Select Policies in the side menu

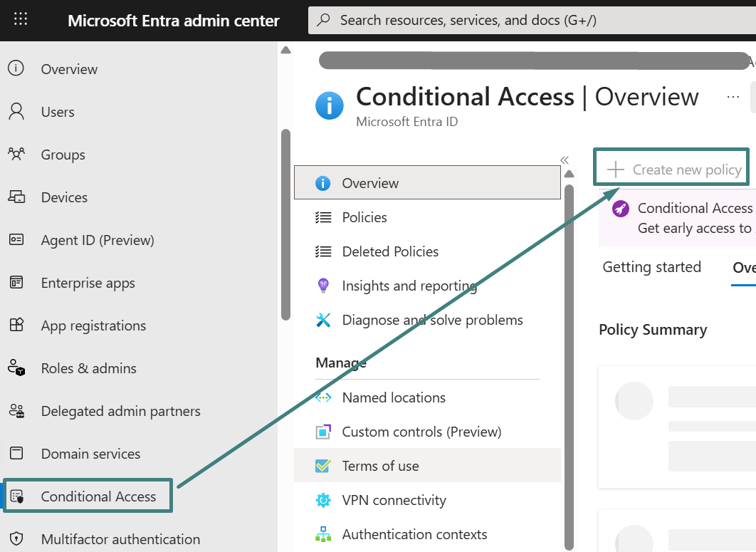[x=364, y=217]
